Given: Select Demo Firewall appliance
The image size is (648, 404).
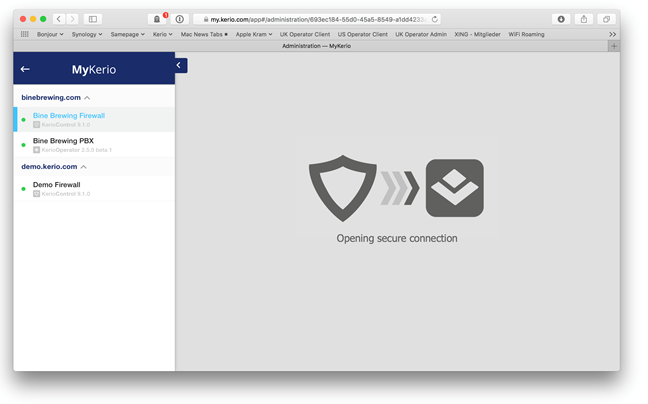Looking at the screenshot, I should coord(94,188).
